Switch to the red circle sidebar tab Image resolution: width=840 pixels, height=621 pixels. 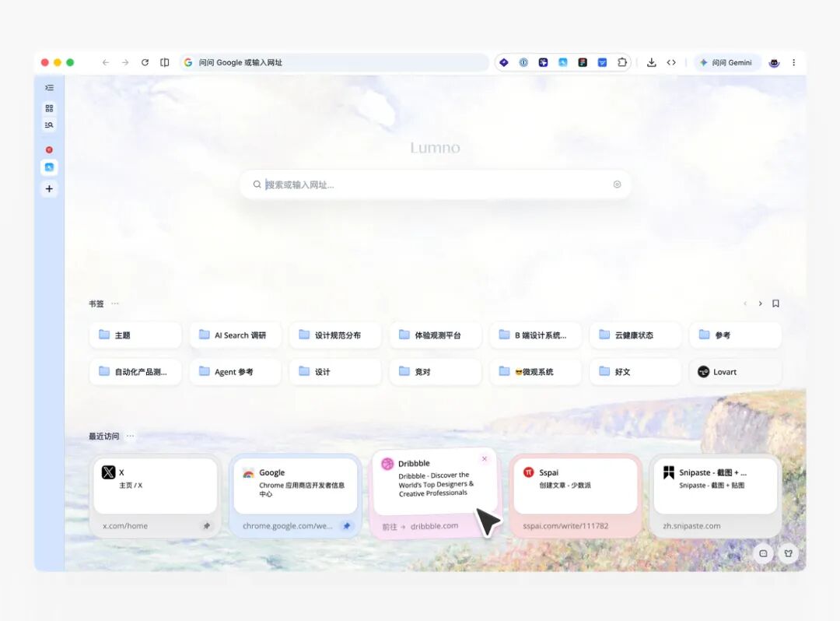coord(49,150)
